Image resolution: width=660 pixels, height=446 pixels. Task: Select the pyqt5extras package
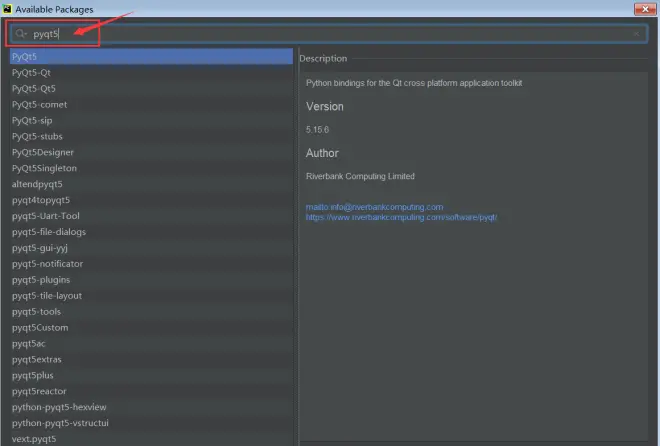[x=151, y=359]
